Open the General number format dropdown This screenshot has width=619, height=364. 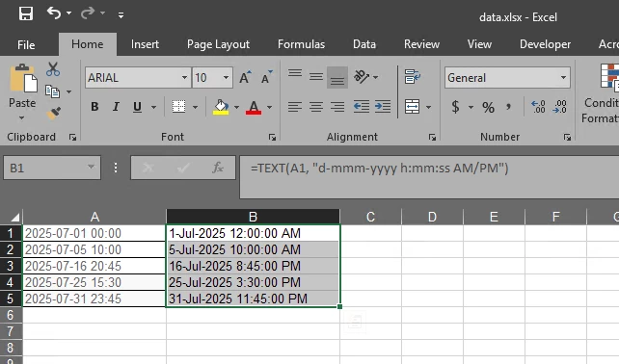563,77
